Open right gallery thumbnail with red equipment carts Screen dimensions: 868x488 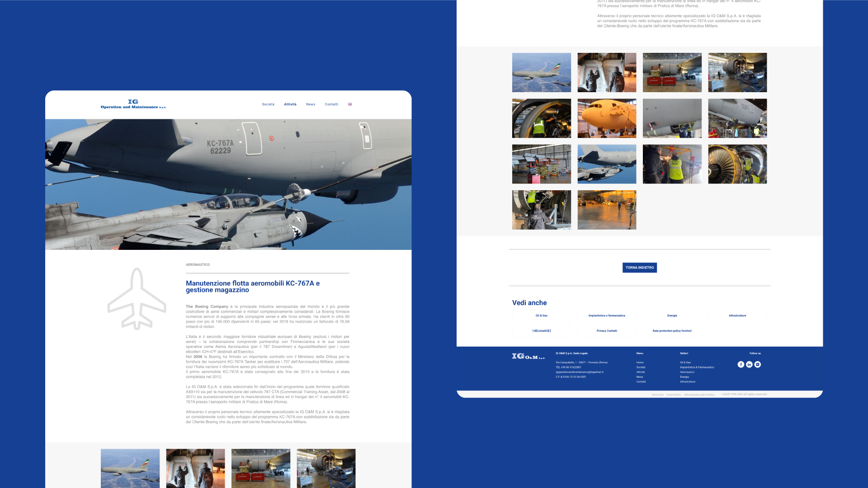point(672,72)
